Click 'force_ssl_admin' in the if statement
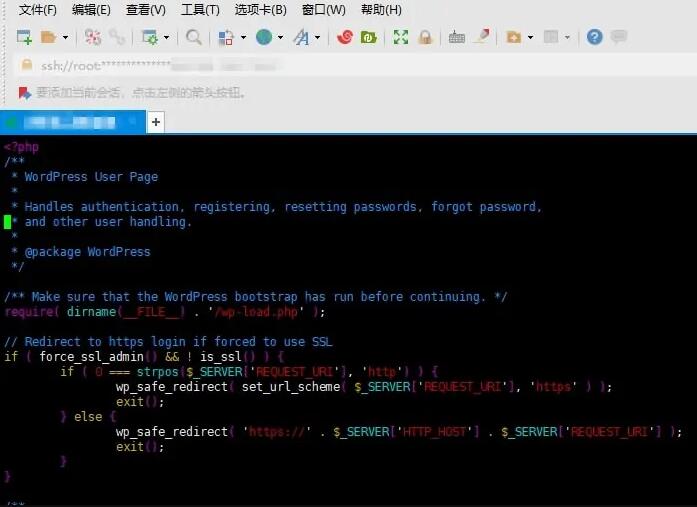Viewport: 697px width, 507px height. coord(92,357)
